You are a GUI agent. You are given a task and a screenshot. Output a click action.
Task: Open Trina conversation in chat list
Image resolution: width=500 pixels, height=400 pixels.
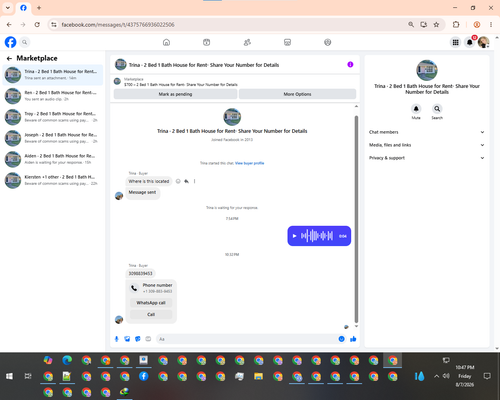pos(53,75)
